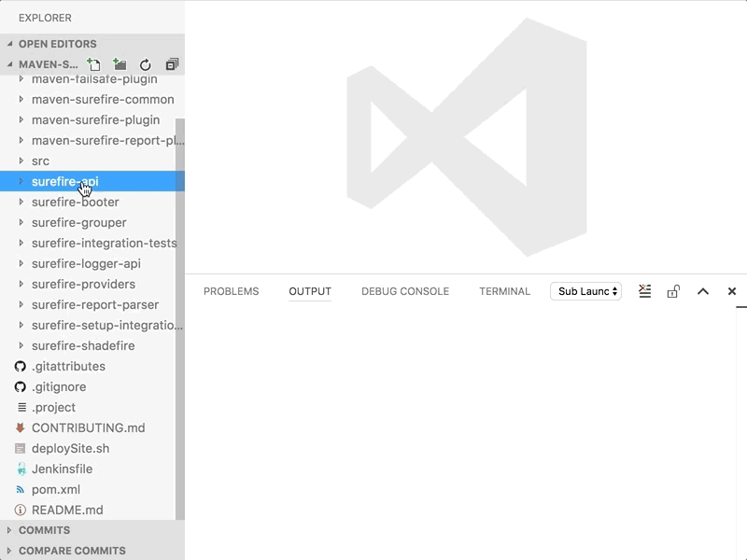Open pom.xml
Screen dimensions: 747x560
[56, 489]
